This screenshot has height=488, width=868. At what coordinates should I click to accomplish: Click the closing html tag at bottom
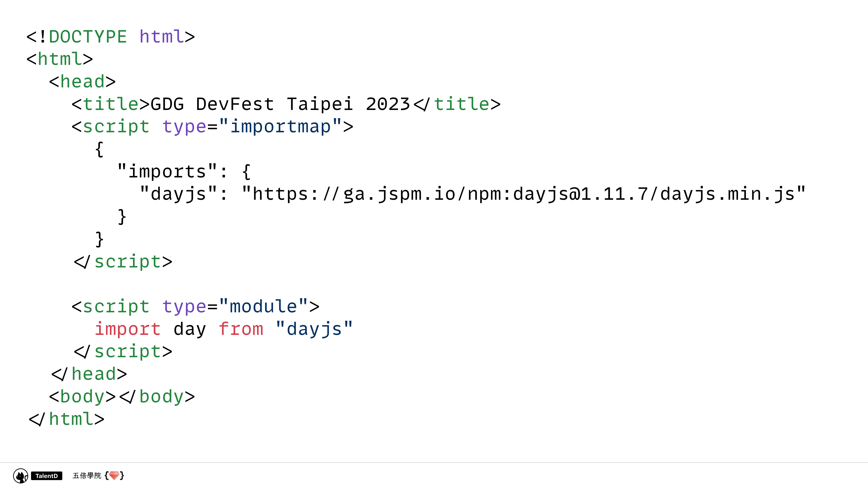(66, 419)
